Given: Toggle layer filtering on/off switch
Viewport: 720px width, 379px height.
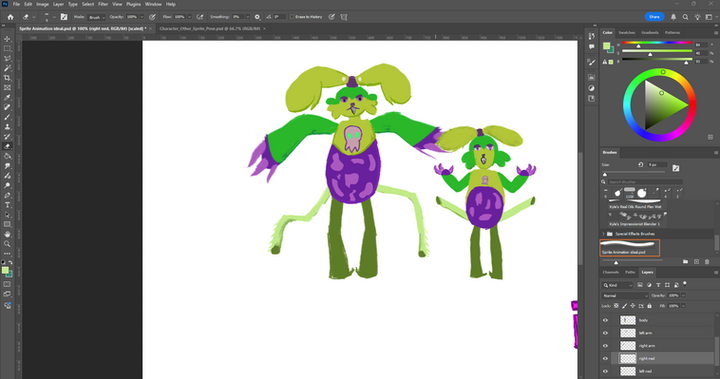Looking at the screenshot, I should [685, 283].
